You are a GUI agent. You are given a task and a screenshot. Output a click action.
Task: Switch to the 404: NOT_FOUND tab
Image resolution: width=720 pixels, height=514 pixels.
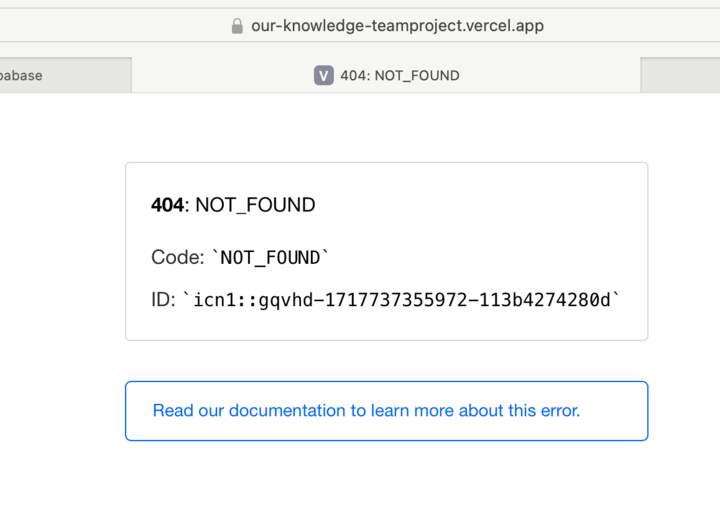click(399, 75)
